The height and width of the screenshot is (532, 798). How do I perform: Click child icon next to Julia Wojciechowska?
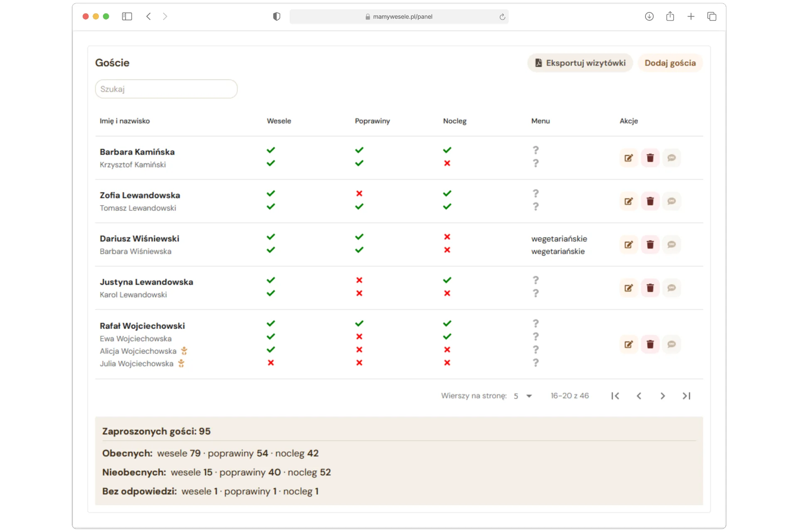(181, 364)
